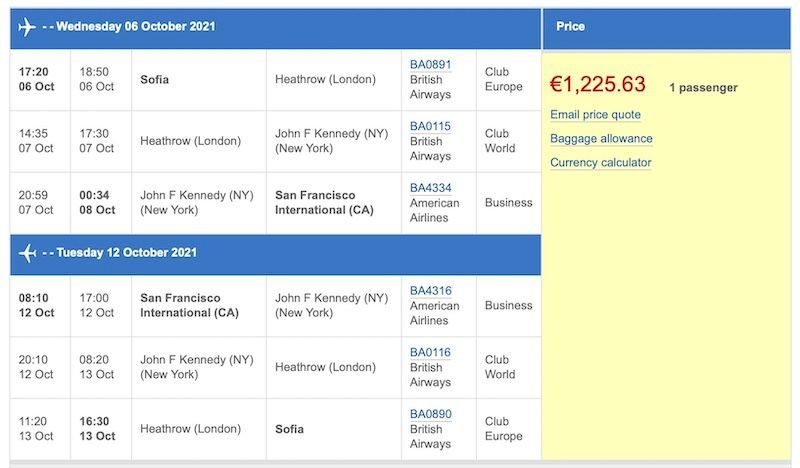Screen dimensions: 800x468
Task: Open flight BA0890 details link
Action: 431,414
